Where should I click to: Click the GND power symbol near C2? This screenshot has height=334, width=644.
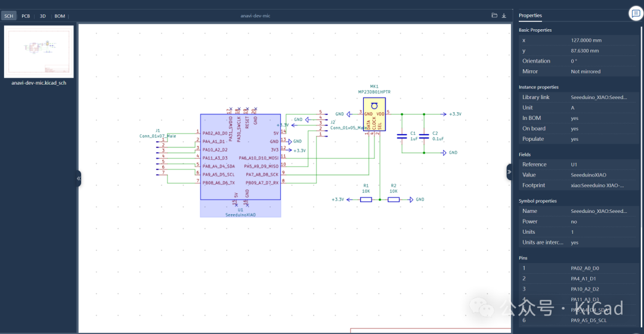450,153
